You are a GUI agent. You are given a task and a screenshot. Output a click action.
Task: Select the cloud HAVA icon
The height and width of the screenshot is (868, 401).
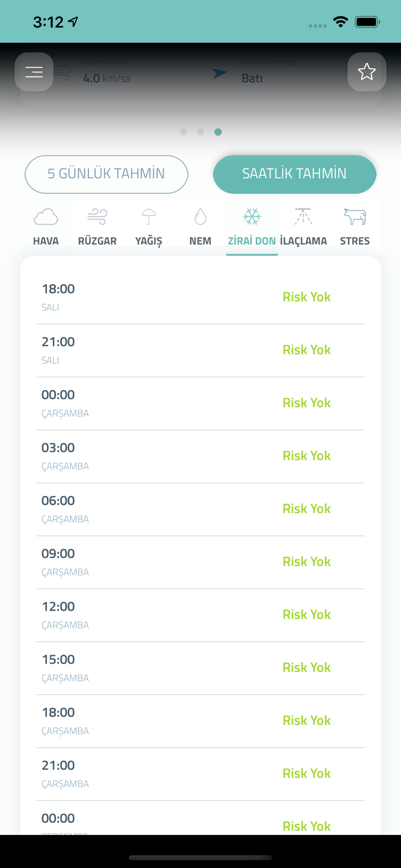[46, 216]
